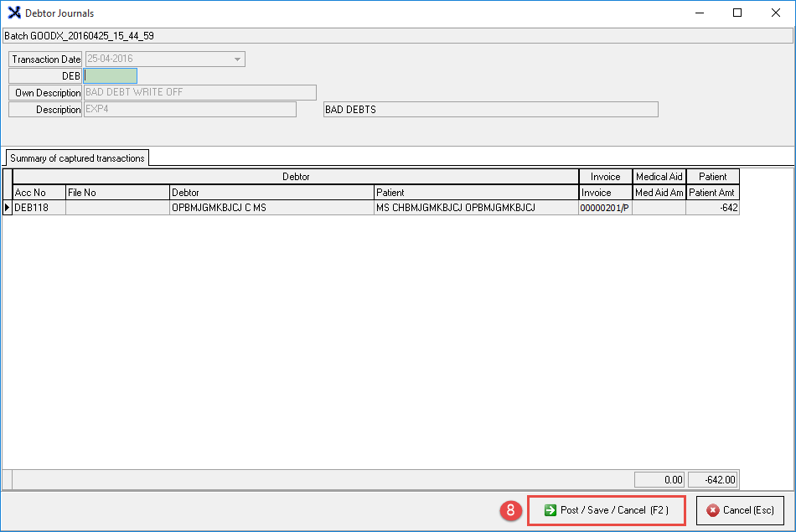
Task: Click the red step 8 marker
Action: pos(509,510)
